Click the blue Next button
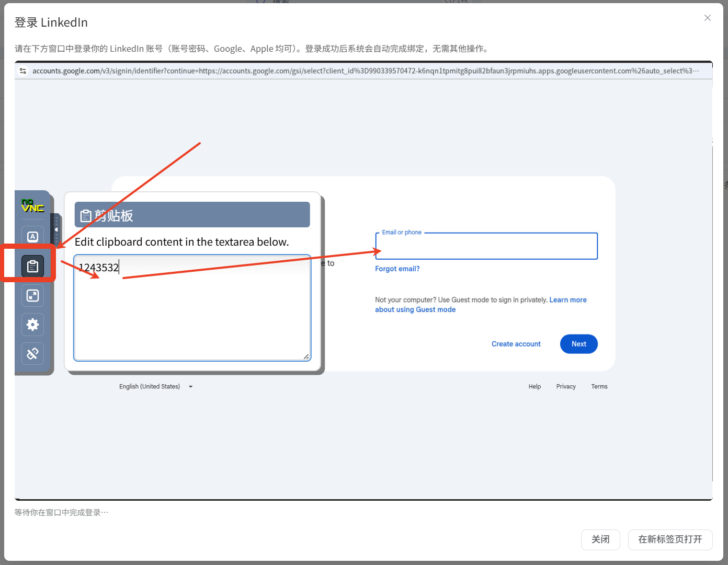 [x=579, y=344]
